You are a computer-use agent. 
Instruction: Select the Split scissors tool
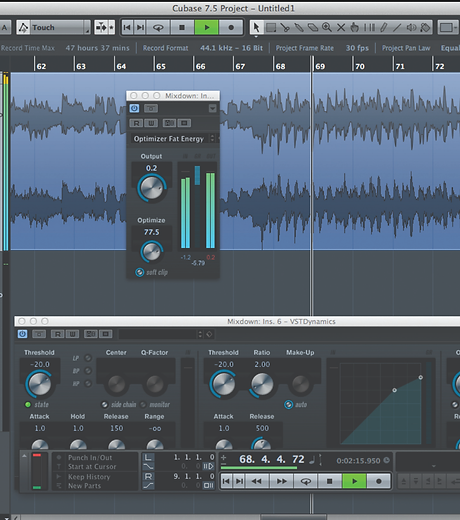coord(285,27)
